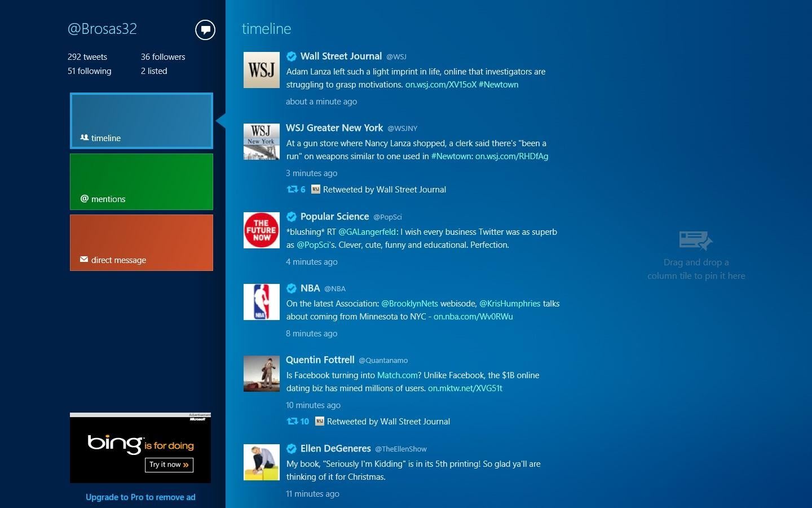
Task: Open the direct message column tile
Action: (x=142, y=243)
